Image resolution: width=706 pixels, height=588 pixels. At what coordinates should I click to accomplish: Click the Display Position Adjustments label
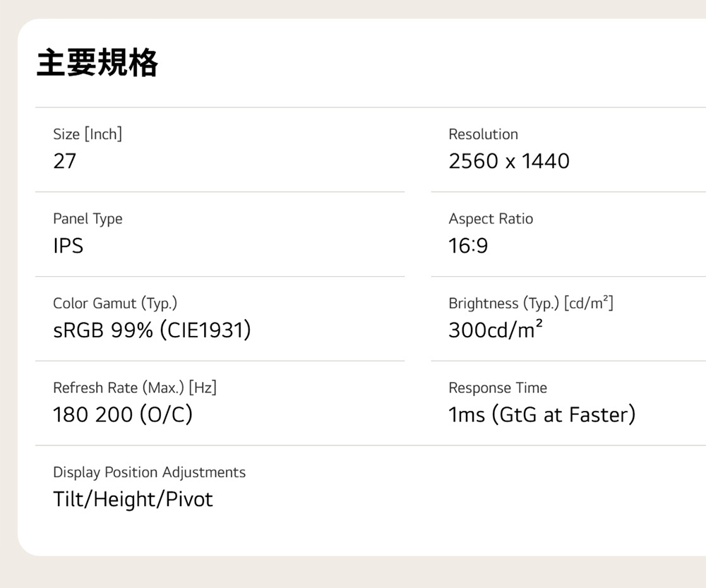[149, 472]
